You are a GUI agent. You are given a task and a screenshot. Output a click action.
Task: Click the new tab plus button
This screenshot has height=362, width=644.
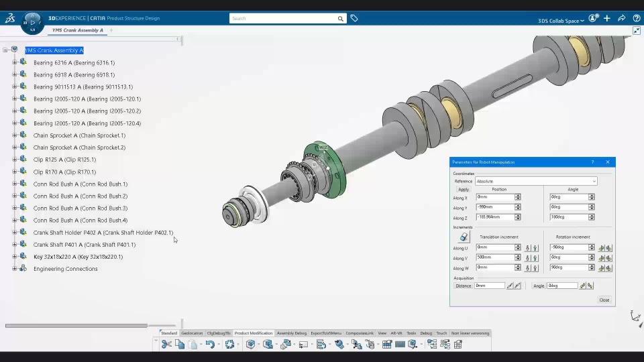pos(111,30)
